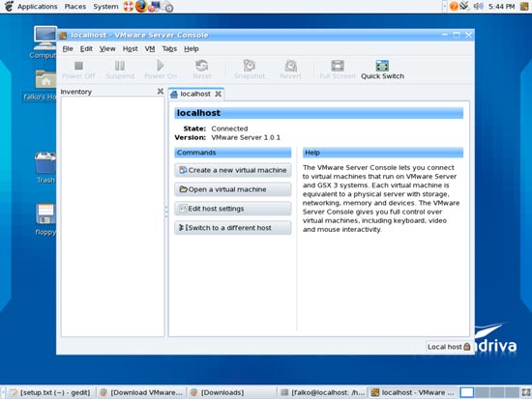The width and height of the screenshot is (532, 399).
Task: Click Create a new virtual machine
Action: tap(233, 170)
